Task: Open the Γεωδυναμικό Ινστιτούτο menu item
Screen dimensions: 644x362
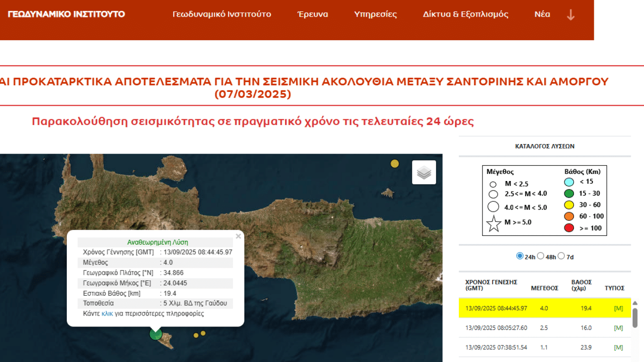Action: tap(222, 14)
